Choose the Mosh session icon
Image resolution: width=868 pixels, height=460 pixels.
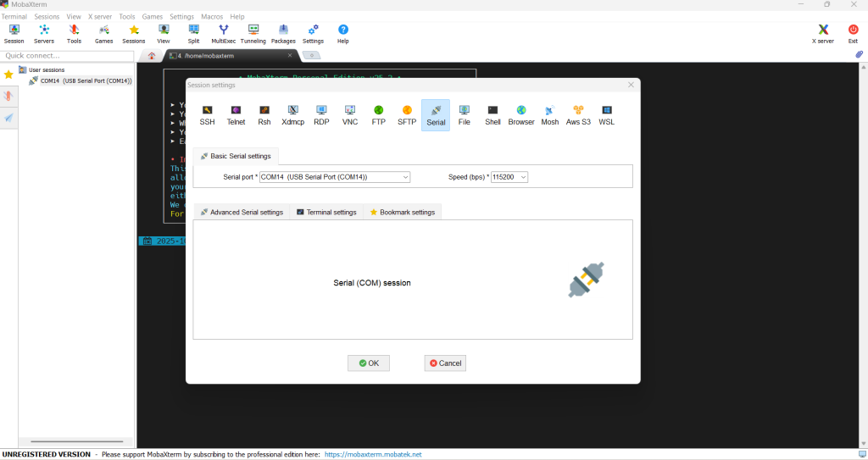pos(550,114)
